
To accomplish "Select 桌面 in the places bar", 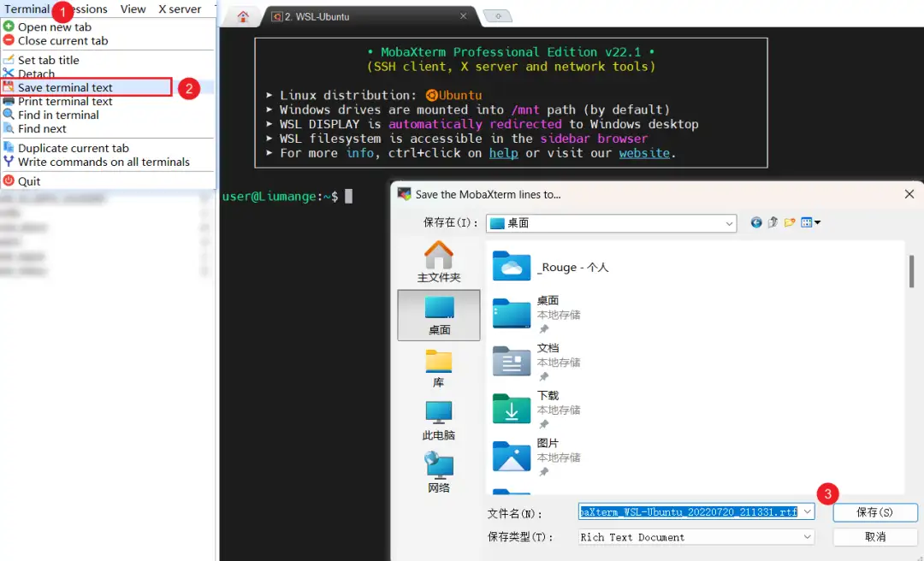I will click(438, 315).
